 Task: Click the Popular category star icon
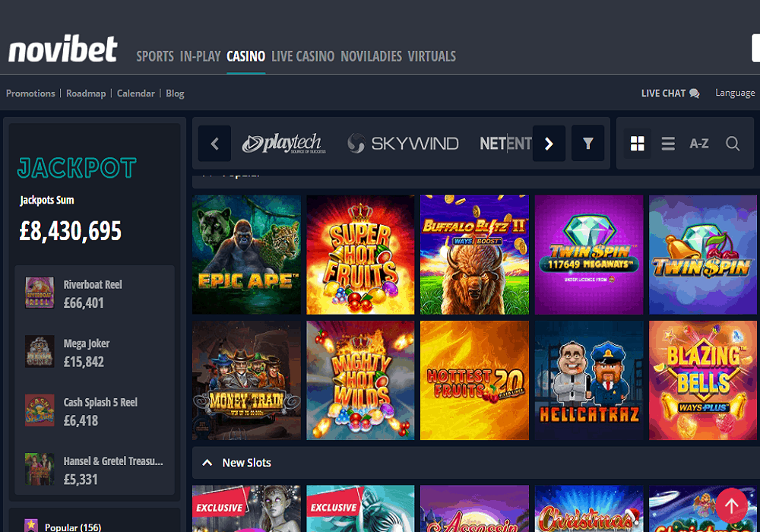coord(31,525)
